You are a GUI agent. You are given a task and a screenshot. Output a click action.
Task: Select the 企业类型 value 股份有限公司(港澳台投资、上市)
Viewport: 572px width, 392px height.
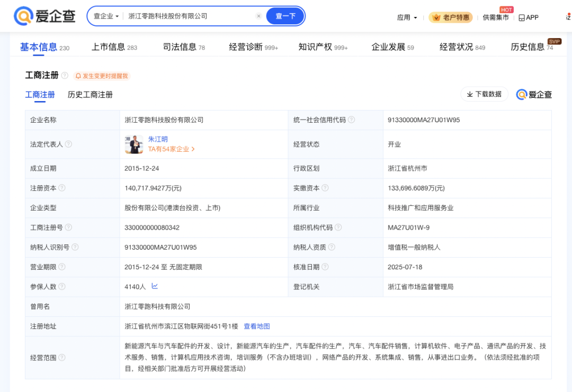pos(173,208)
